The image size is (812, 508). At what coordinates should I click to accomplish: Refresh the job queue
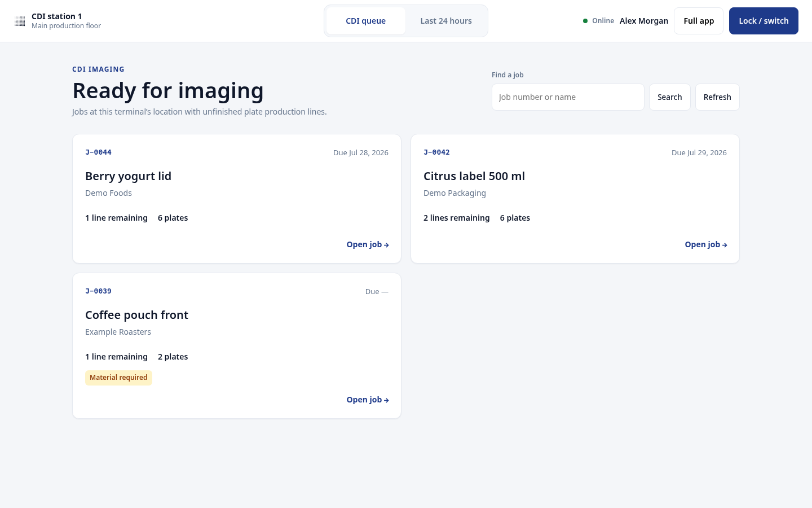pos(717,97)
